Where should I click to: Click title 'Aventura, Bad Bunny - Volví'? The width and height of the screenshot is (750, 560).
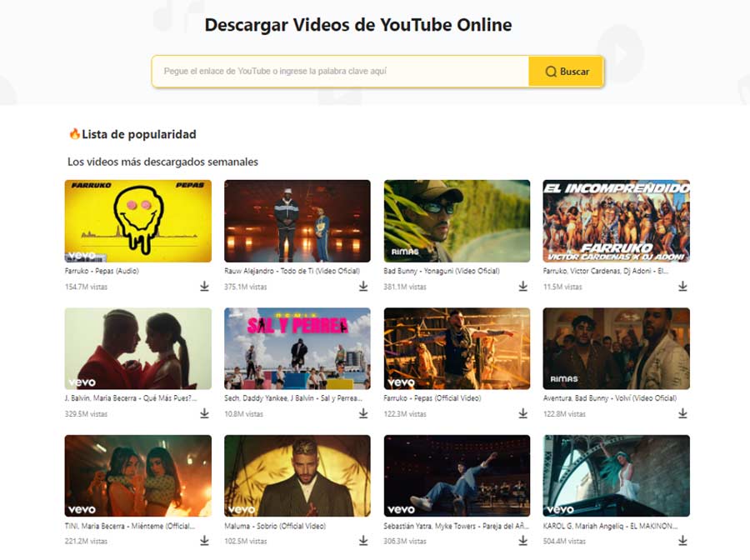610,397
